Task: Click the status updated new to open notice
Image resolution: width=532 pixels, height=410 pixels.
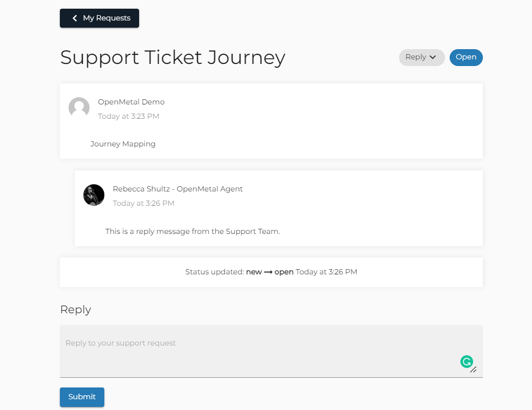Action: coord(271,272)
